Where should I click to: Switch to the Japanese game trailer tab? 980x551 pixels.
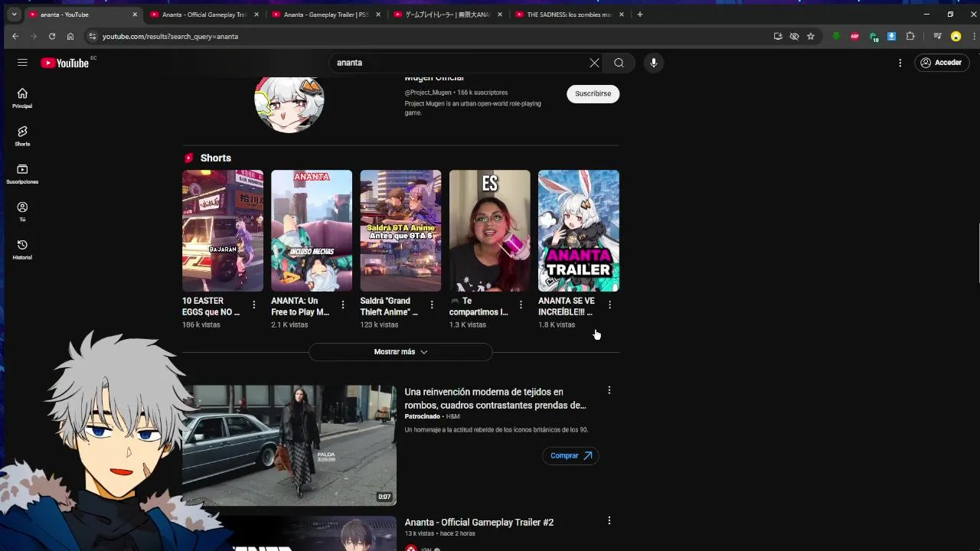click(448, 15)
